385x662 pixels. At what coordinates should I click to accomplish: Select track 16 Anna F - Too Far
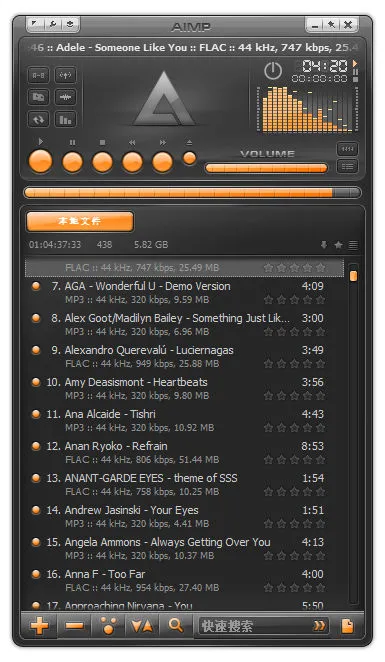(x=184, y=581)
